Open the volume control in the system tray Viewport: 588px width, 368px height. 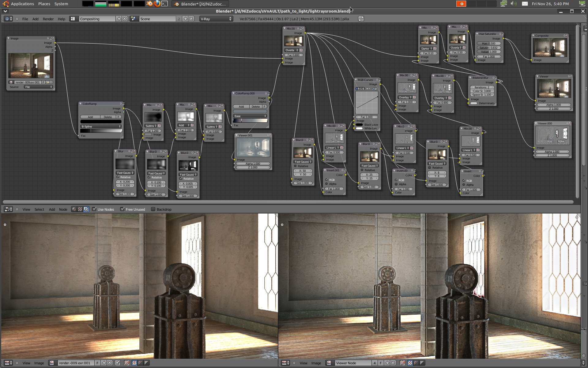click(x=514, y=4)
